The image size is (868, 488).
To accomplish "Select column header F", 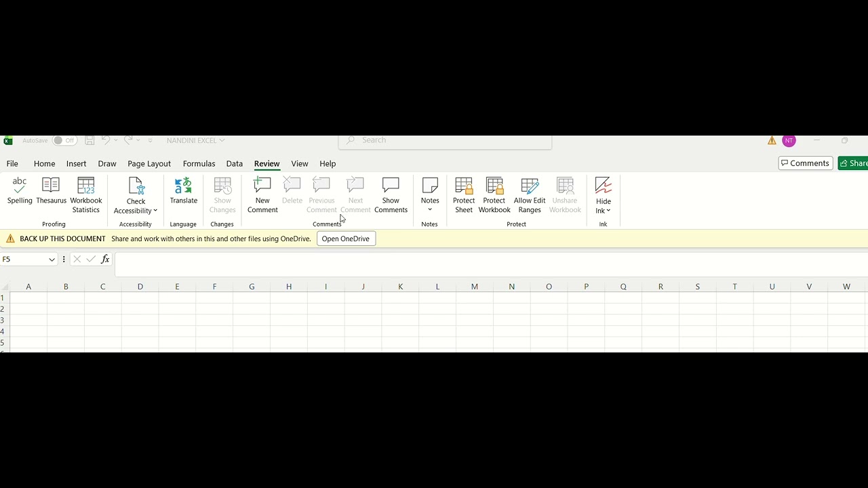I will click(x=214, y=287).
